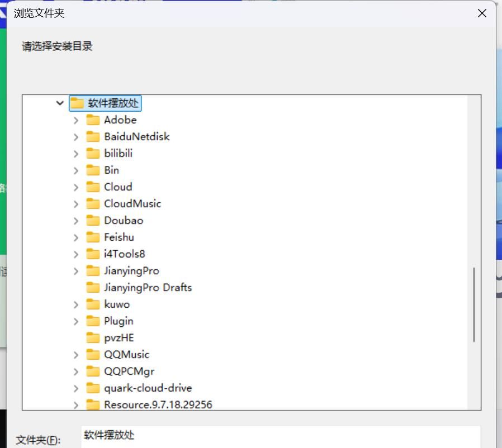Expand the Feishu folder
The image size is (502, 448).
point(76,237)
